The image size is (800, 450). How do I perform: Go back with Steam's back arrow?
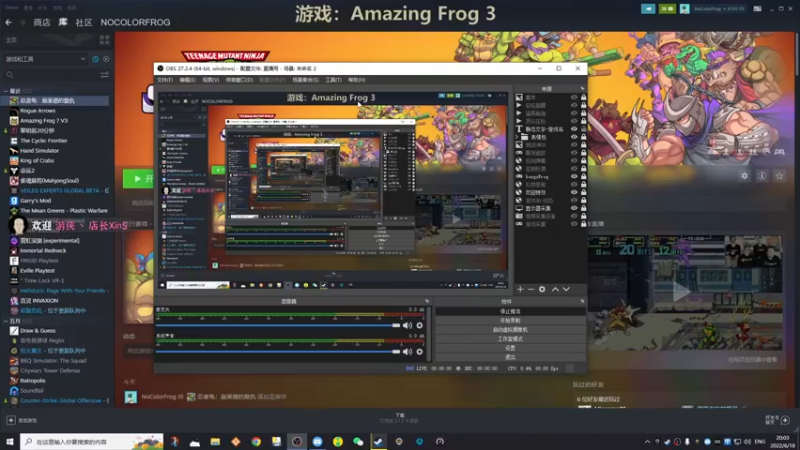click(9, 22)
